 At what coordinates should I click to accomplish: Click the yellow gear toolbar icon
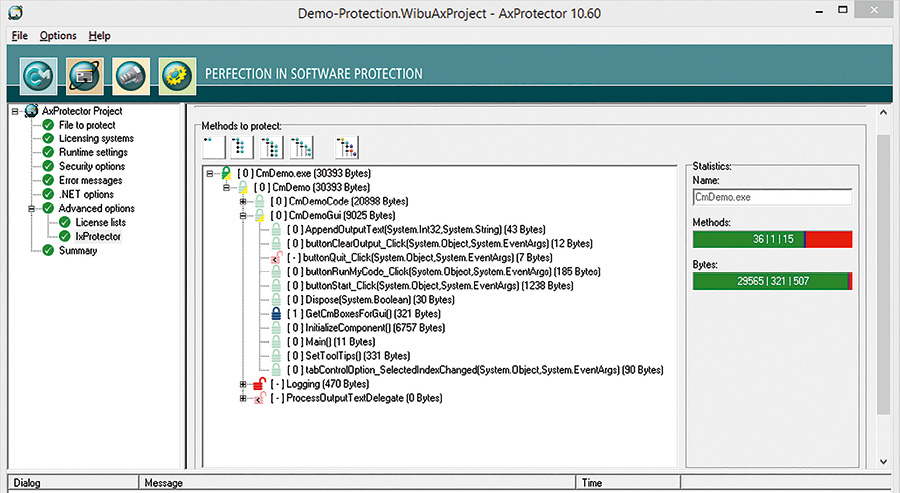177,76
